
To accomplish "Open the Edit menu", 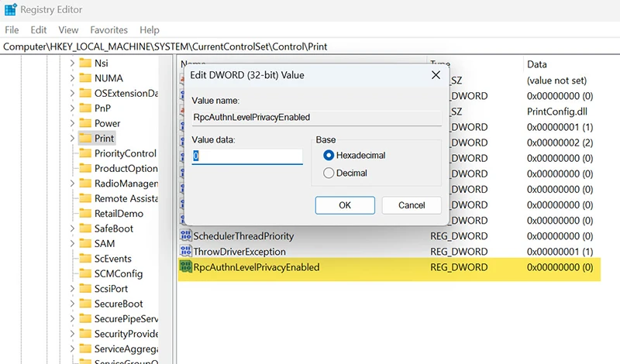I will 38,30.
